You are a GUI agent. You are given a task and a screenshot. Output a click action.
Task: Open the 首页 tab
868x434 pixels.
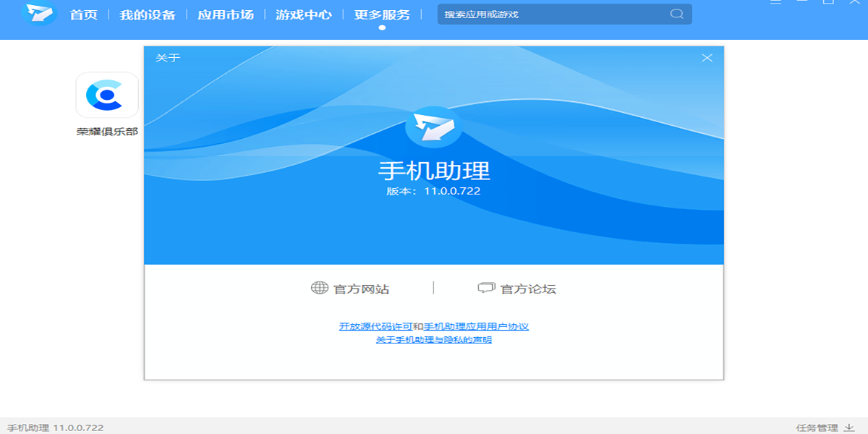(x=84, y=14)
